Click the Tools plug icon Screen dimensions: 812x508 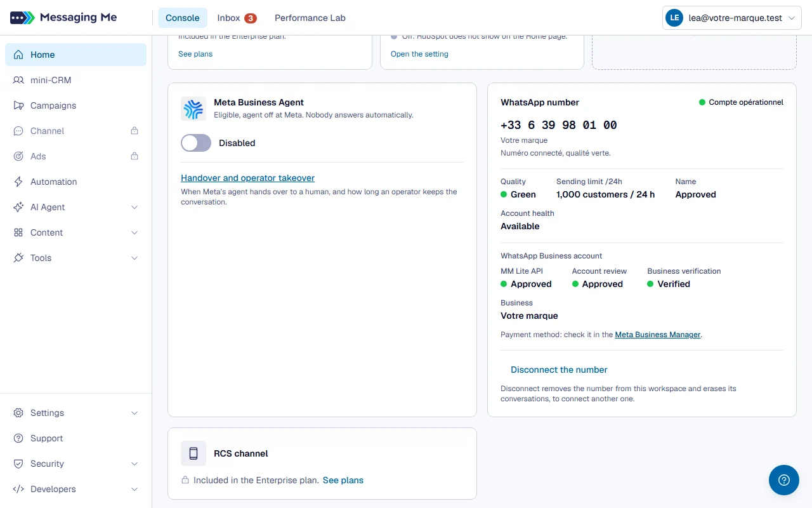tap(18, 258)
